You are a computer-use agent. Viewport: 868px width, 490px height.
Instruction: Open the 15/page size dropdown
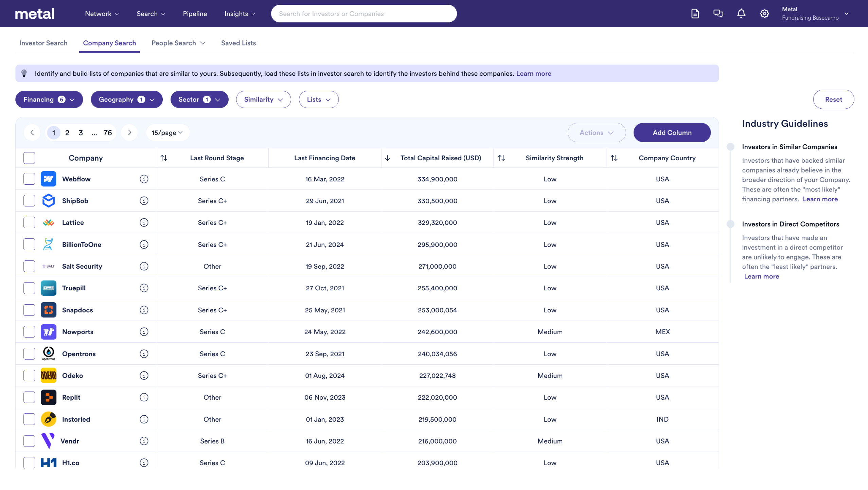point(167,132)
